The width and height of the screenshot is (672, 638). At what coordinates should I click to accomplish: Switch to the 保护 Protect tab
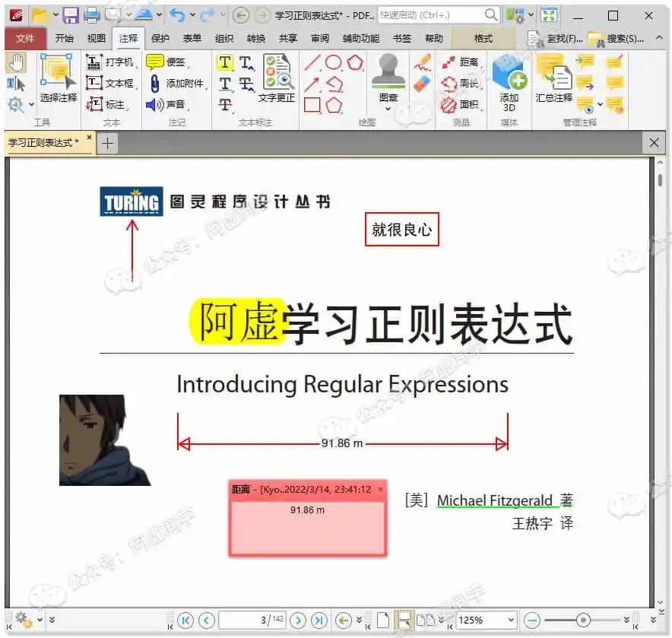[160, 39]
